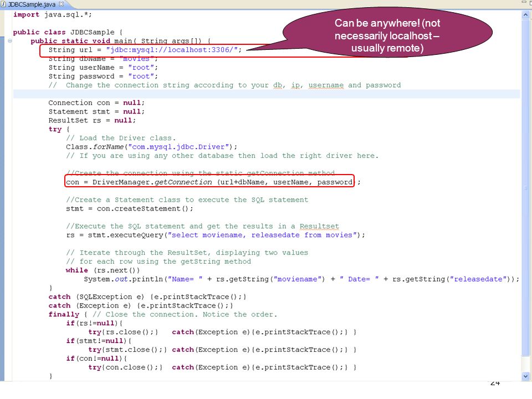Click 'try{rs.close();}' statement
Image resolution: width=532 pixels, height=399 pixels.
pyautogui.click(x=123, y=332)
